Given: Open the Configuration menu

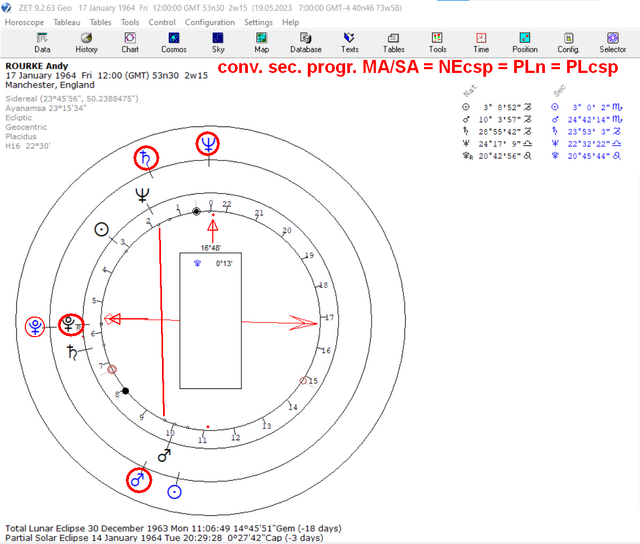Looking at the screenshot, I should tap(210, 22).
